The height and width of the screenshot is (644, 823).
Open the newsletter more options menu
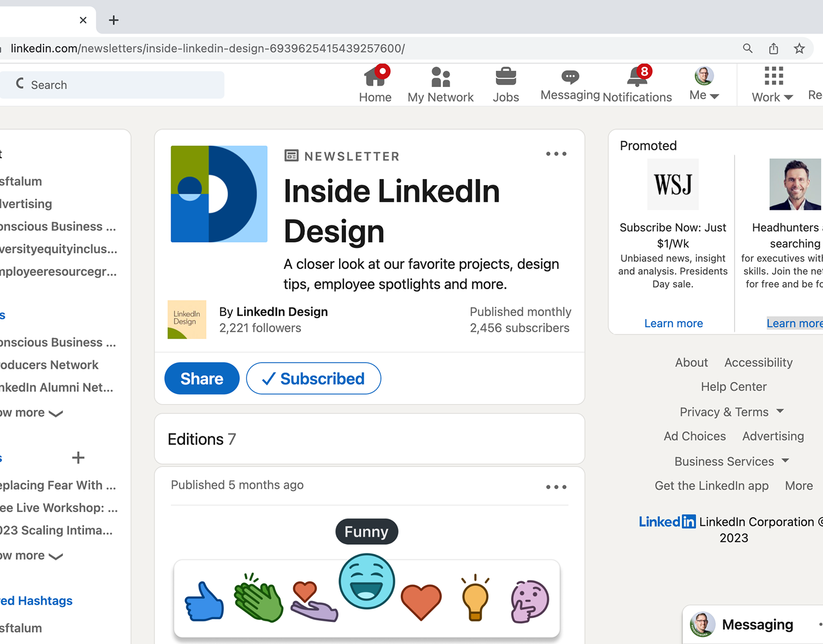(x=556, y=154)
